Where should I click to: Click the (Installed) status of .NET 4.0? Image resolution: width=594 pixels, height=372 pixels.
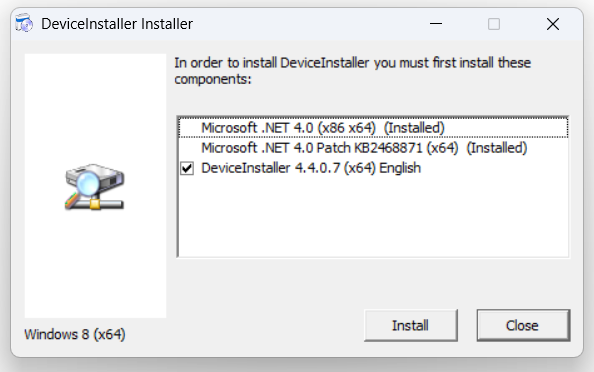pyautogui.click(x=414, y=128)
